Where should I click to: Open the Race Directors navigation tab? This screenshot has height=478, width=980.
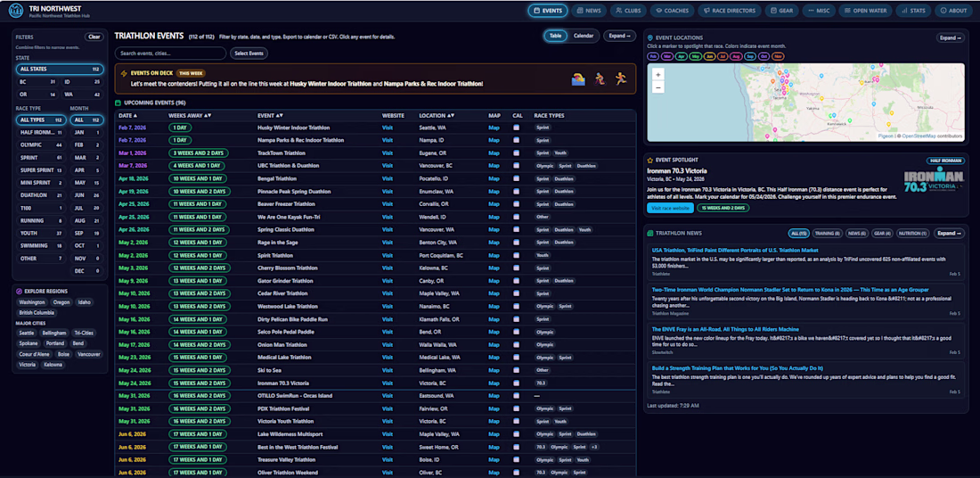tap(730, 11)
